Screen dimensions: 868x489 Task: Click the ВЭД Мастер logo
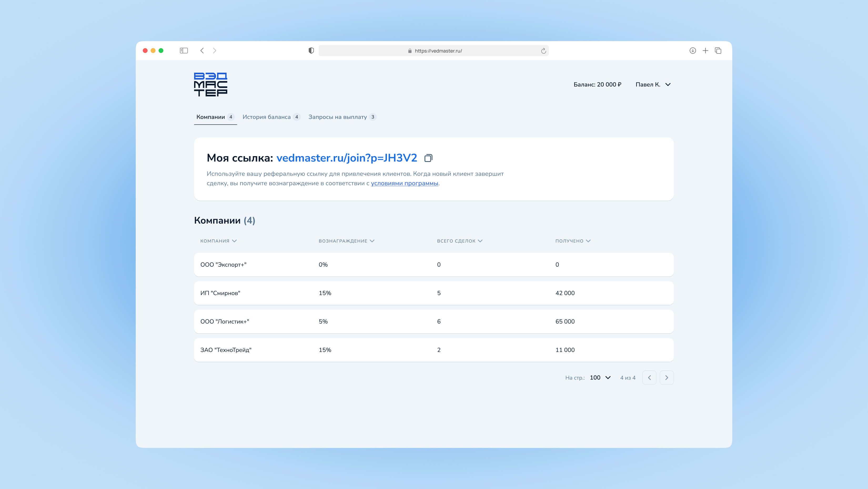click(x=211, y=84)
